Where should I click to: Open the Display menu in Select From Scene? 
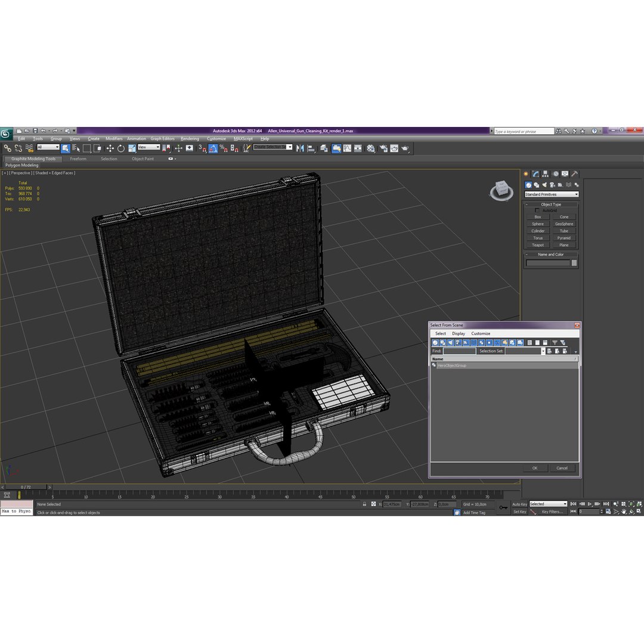click(x=459, y=333)
